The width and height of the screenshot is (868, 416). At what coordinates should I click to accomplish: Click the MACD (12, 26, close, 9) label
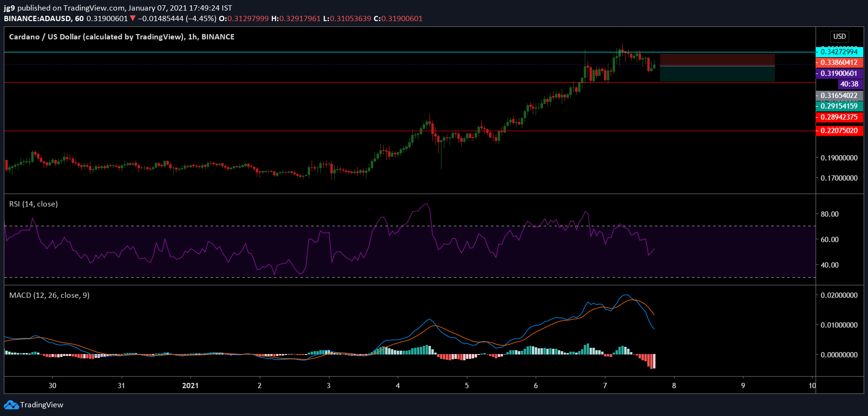49,295
